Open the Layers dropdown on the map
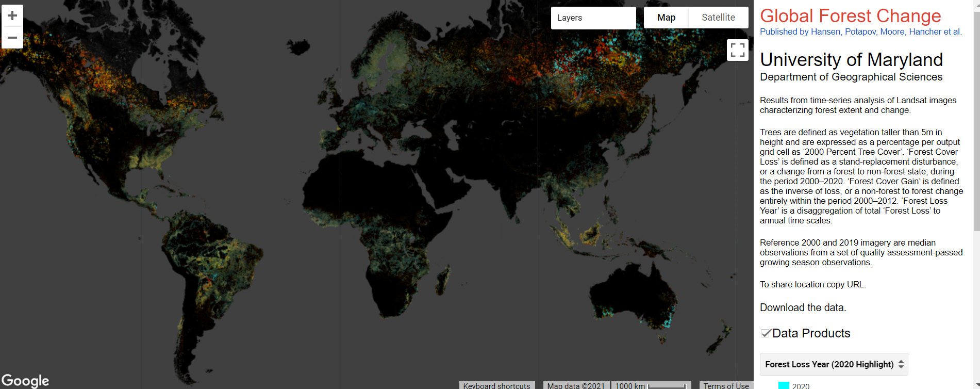Screen dimensions: 980x389 (593, 18)
